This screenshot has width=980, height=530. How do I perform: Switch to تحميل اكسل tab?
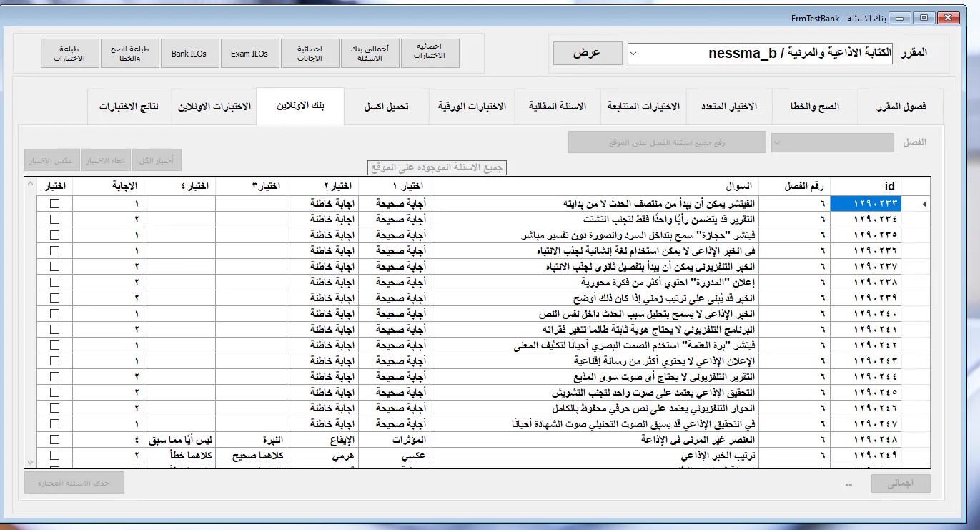coord(386,107)
